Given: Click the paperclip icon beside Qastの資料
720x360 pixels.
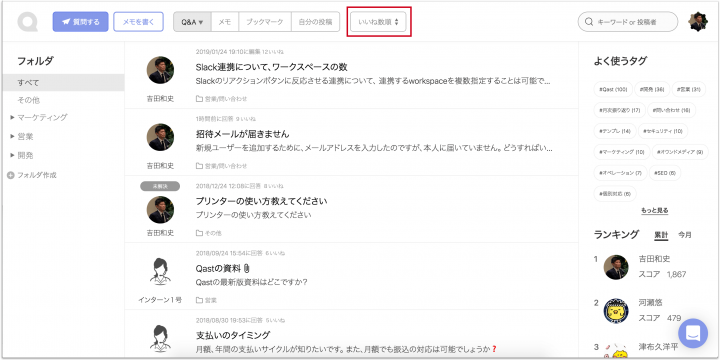Looking at the screenshot, I should point(246,268).
